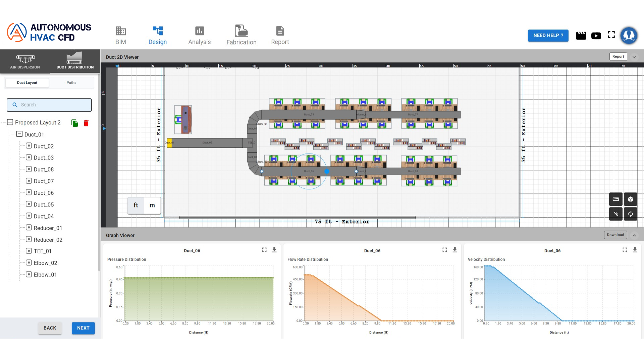The height and width of the screenshot is (362, 644).
Task: Switch to the Paths tab
Action: [x=71, y=82]
